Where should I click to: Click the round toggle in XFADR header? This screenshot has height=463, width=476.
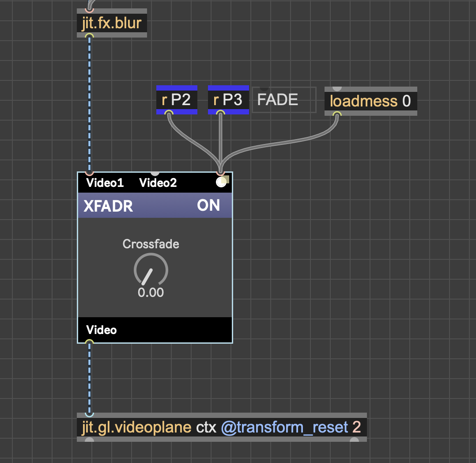(x=221, y=182)
